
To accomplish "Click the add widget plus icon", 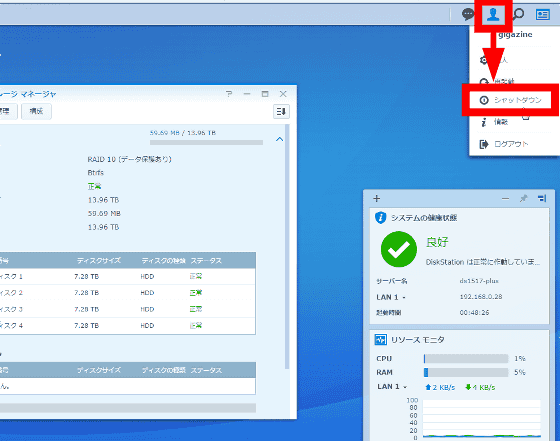I will pos(376,199).
